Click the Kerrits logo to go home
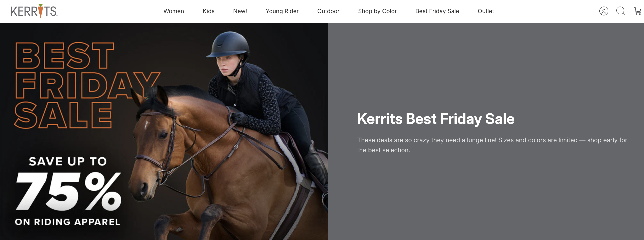 (34, 11)
